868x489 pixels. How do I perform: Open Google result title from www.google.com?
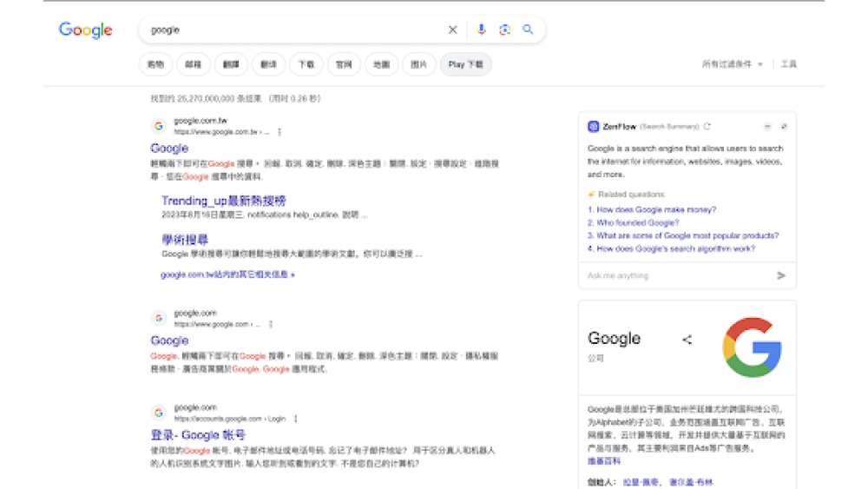tap(169, 340)
